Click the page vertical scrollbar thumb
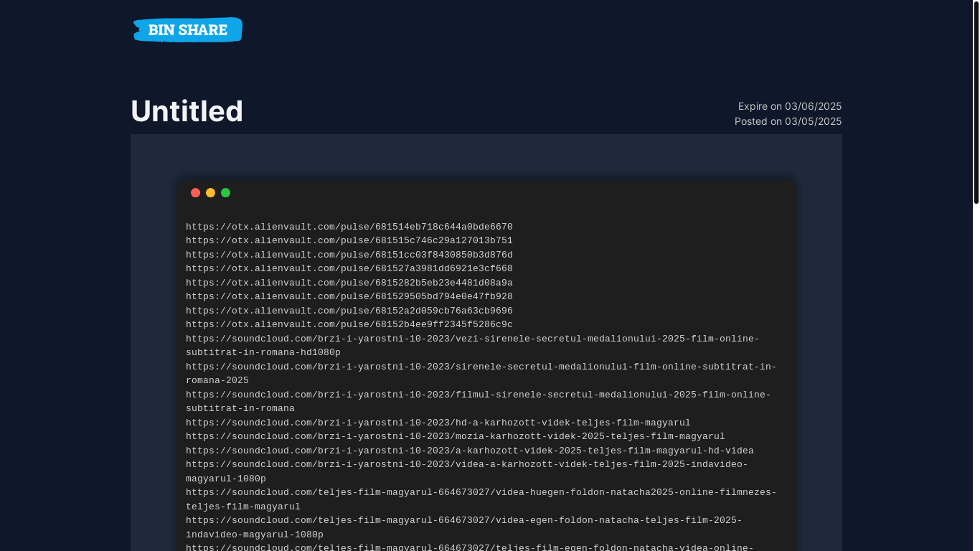This screenshot has width=980, height=551. (x=976, y=102)
